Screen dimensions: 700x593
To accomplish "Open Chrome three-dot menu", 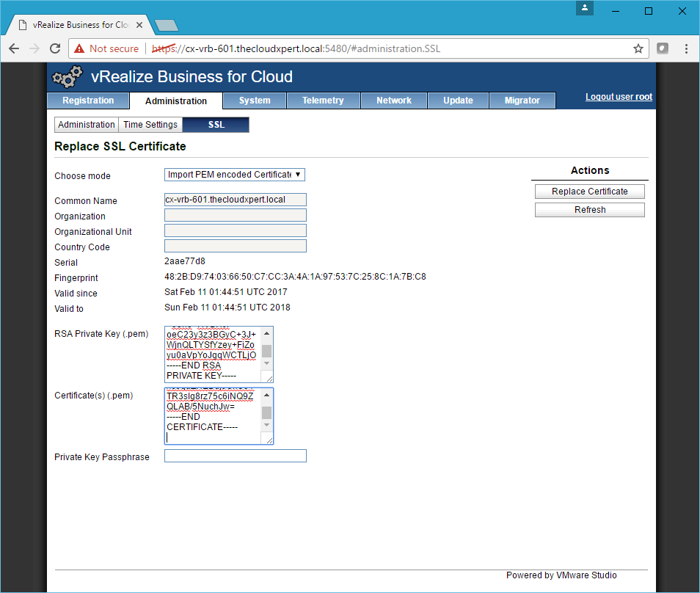I will tap(686, 48).
